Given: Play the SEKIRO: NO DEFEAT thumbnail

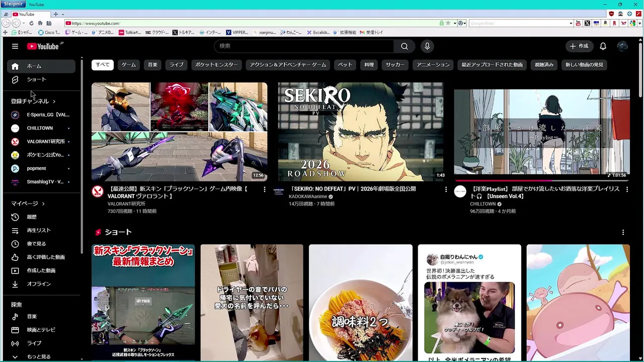Looking at the screenshot, I should click(x=361, y=132).
